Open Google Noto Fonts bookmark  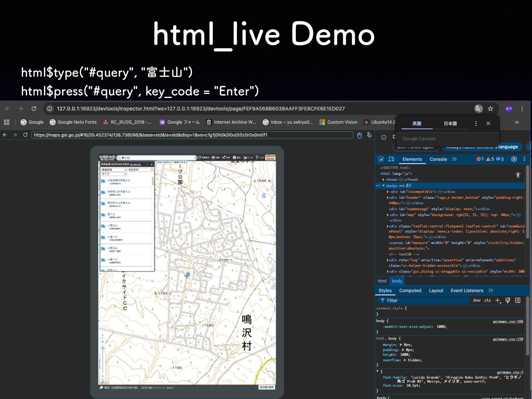(x=73, y=122)
